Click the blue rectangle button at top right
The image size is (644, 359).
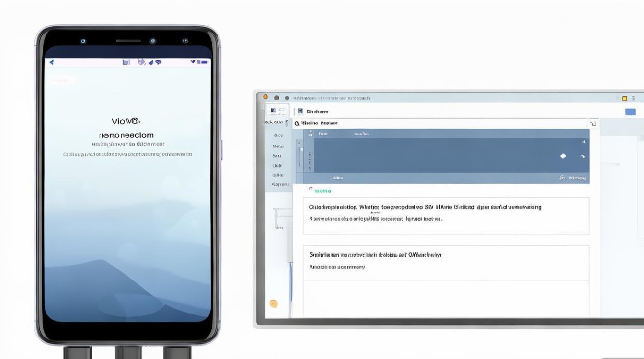click(631, 112)
